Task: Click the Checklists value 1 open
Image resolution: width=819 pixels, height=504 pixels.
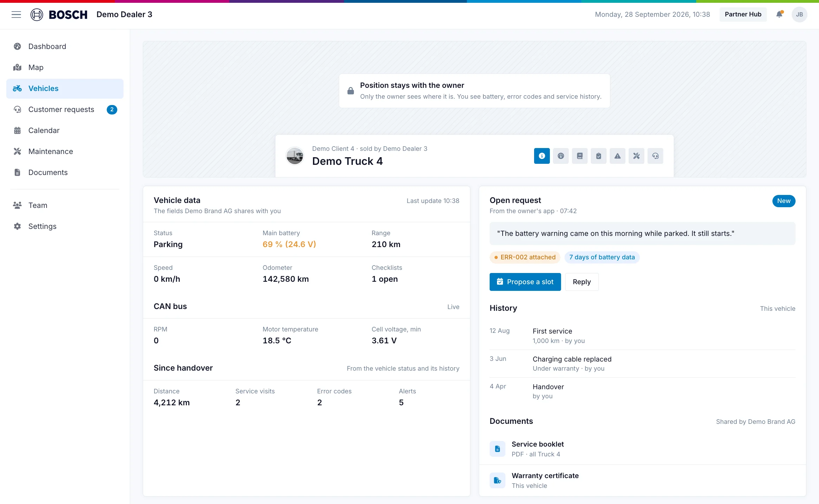Action: pos(385,279)
